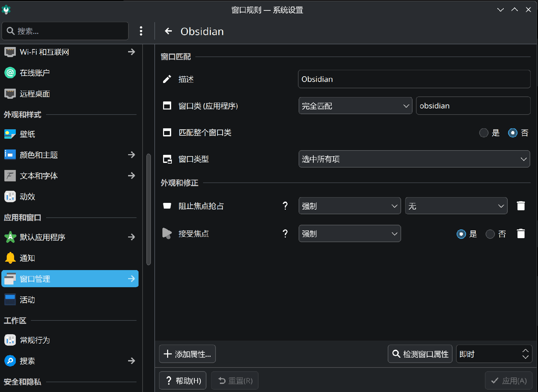This screenshot has height=392, width=538.
Task: Click the 远程桌面 icon
Action: (x=10, y=94)
